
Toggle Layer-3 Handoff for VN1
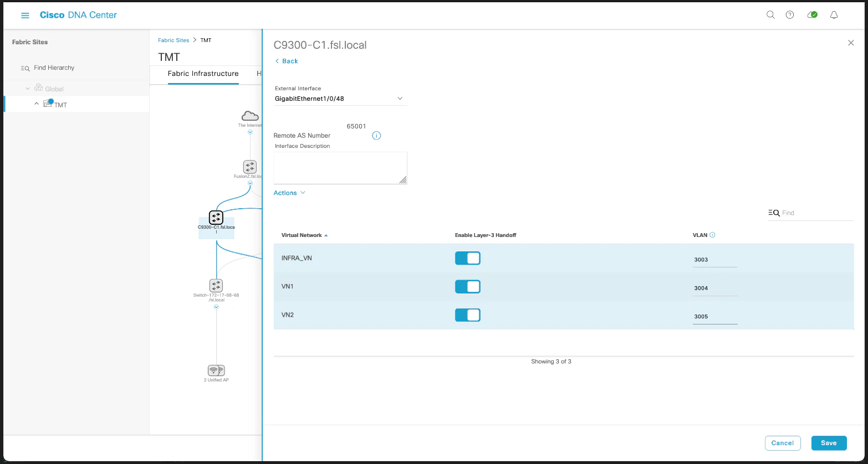(x=468, y=286)
